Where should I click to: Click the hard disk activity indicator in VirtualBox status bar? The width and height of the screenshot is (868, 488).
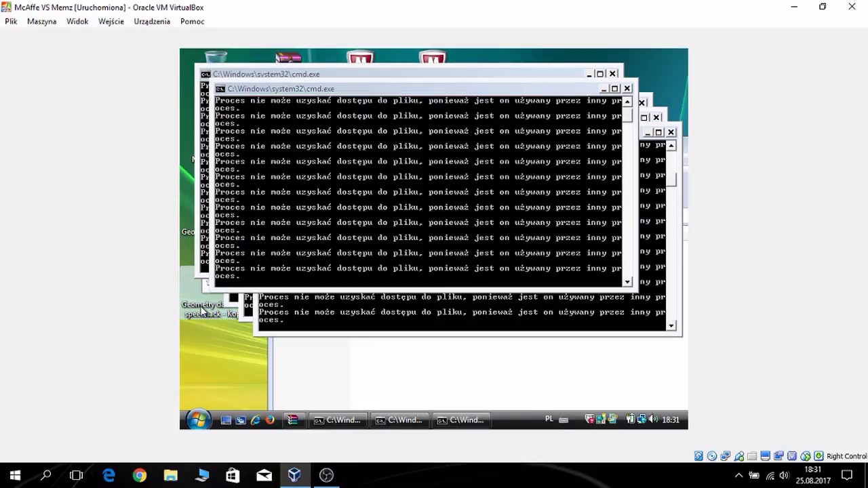[x=698, y=456]
